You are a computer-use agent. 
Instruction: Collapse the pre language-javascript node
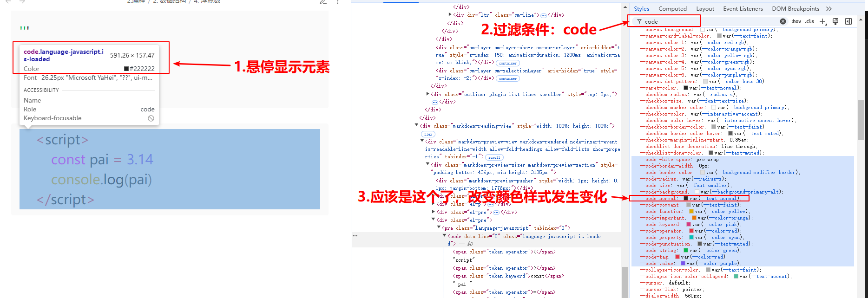[439, 227]
